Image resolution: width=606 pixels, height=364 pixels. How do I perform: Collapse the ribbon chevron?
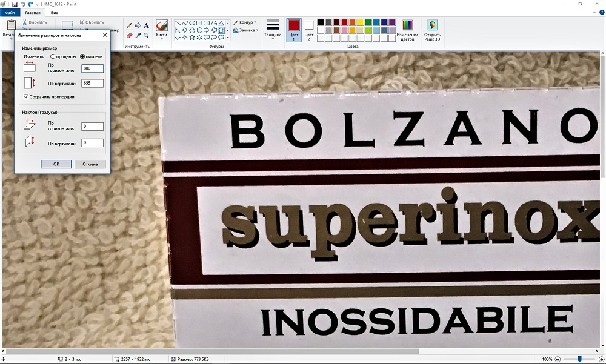tap(594, 12)
